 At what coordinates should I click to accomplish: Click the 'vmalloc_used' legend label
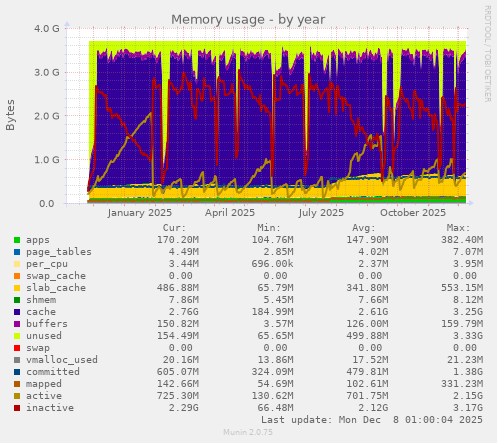62,360
